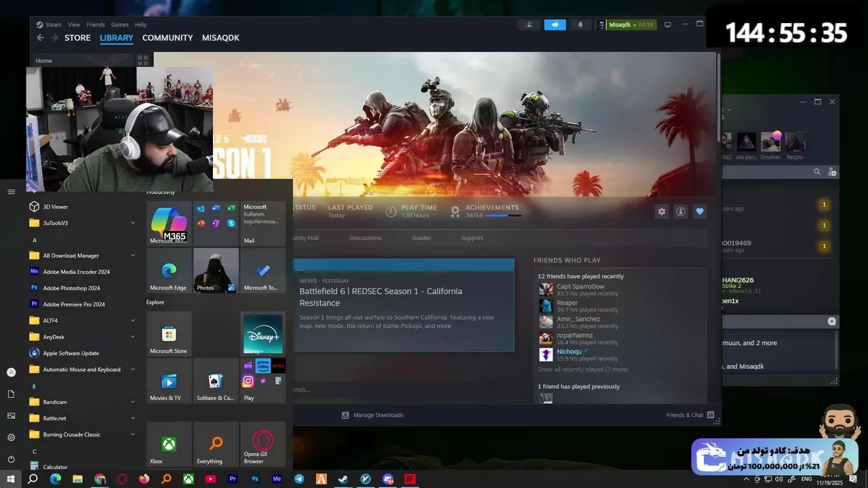868x488 pixels.
Task: Show all recently played friends
Action: (583, 369)
